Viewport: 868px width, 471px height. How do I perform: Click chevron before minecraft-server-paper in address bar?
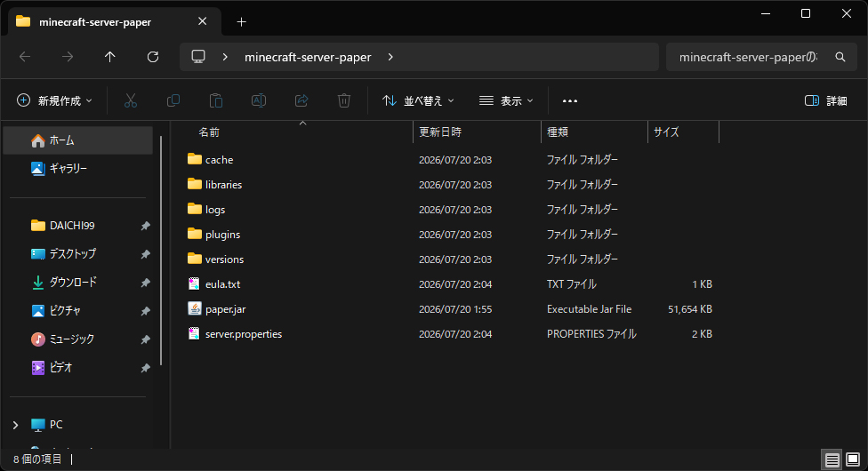click(225, 57)
